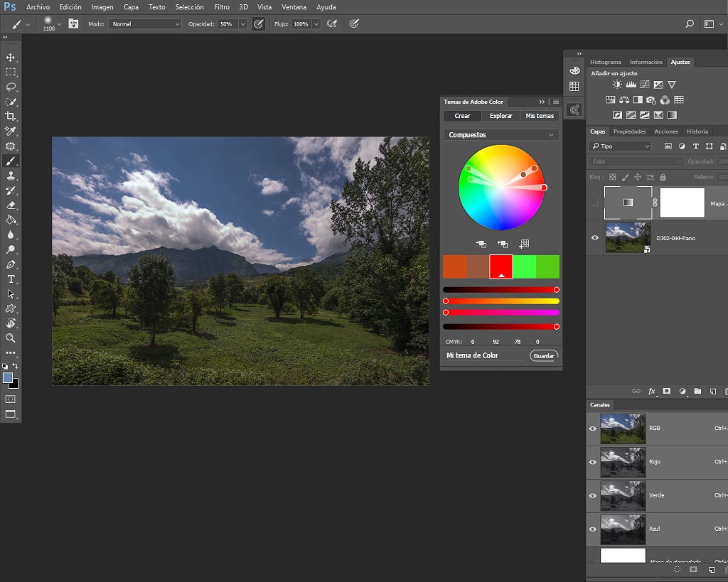Select the Horizontal Type tool

click(10, 279)
